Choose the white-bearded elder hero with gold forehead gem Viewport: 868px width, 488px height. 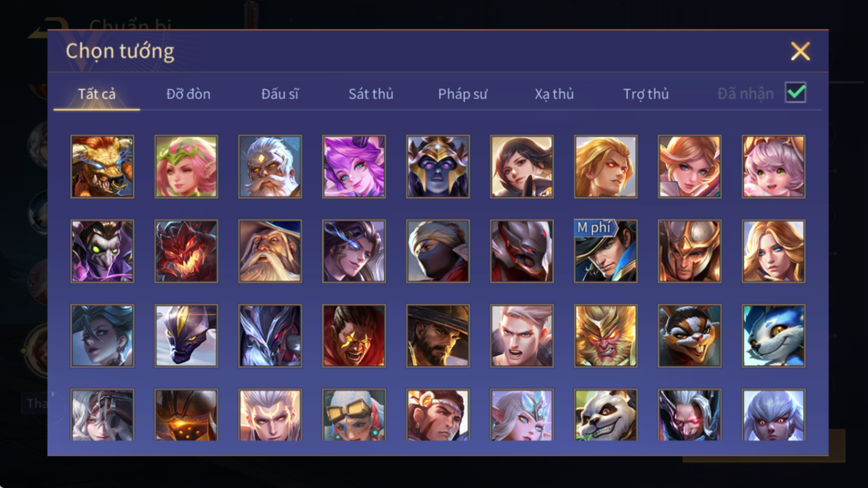(270, 167)
